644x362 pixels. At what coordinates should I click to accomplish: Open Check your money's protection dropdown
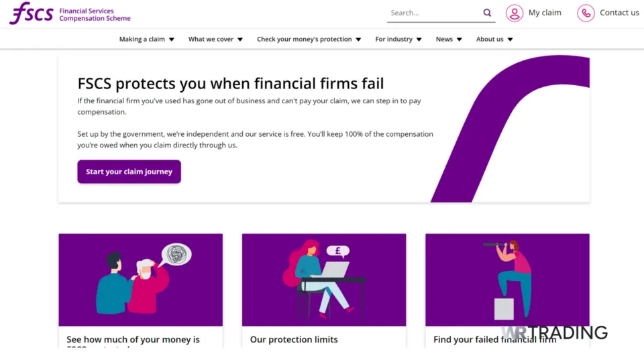pos(309,39)
